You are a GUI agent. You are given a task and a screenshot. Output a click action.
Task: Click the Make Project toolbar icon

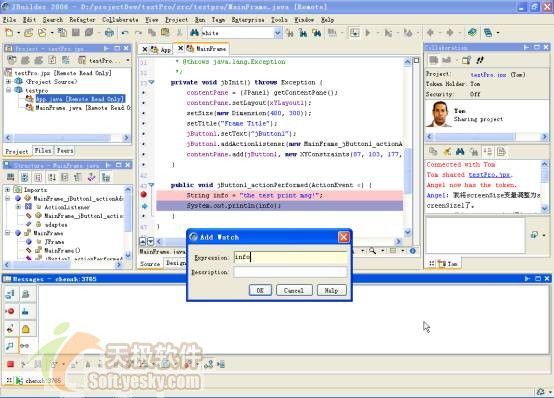[332, 33]
